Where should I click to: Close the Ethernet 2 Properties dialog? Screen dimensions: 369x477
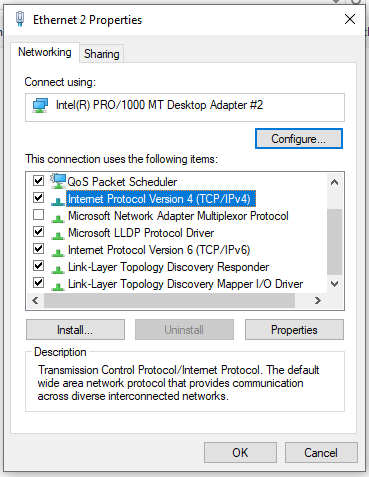pos(350,19)
